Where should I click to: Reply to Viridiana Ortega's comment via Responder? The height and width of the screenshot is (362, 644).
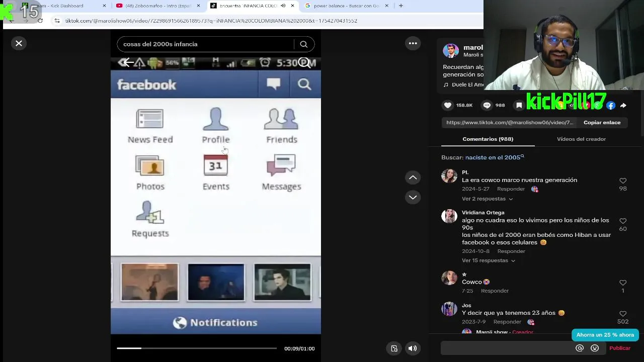[511, 251]
